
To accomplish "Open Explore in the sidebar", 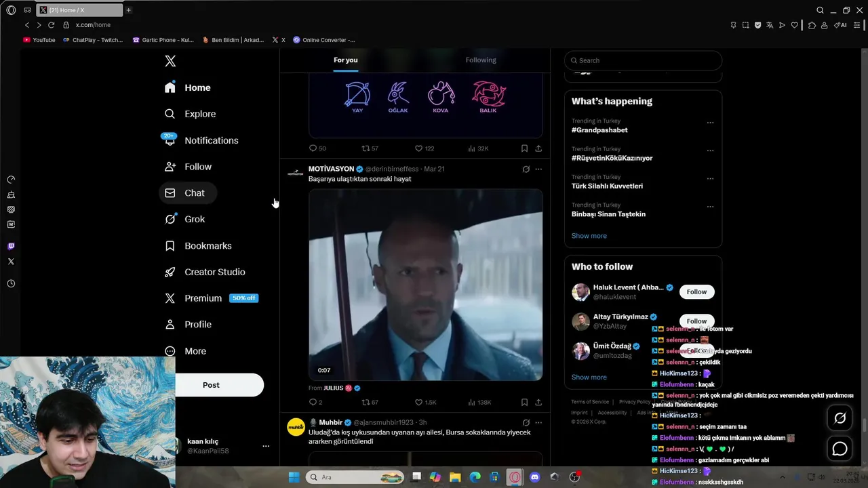I will click(191, 114).
